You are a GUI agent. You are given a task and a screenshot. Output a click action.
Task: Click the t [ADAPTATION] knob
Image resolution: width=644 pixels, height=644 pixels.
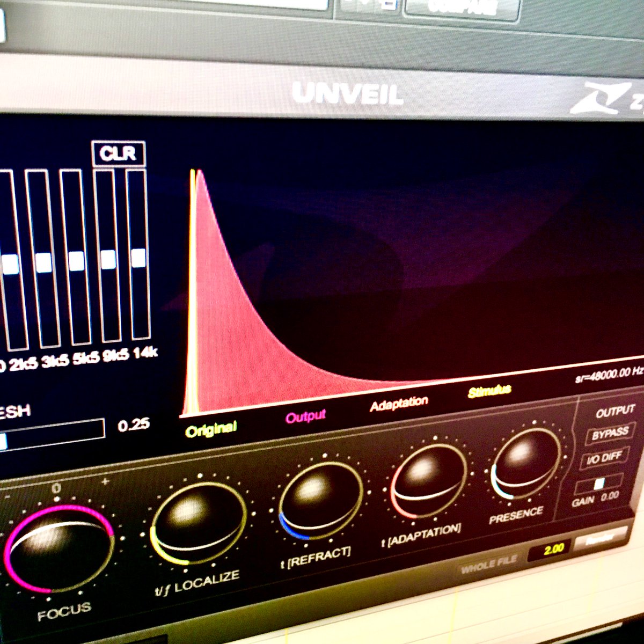(x=429, y=480)
